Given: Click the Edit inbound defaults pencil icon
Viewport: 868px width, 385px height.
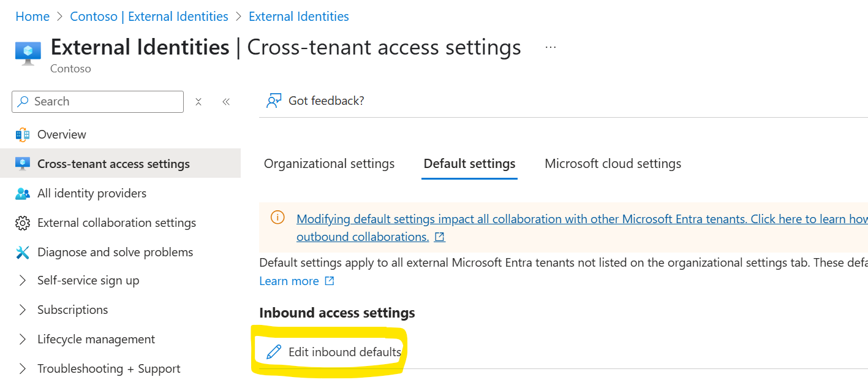Looking at the screenshot, I should pos(273,351).
